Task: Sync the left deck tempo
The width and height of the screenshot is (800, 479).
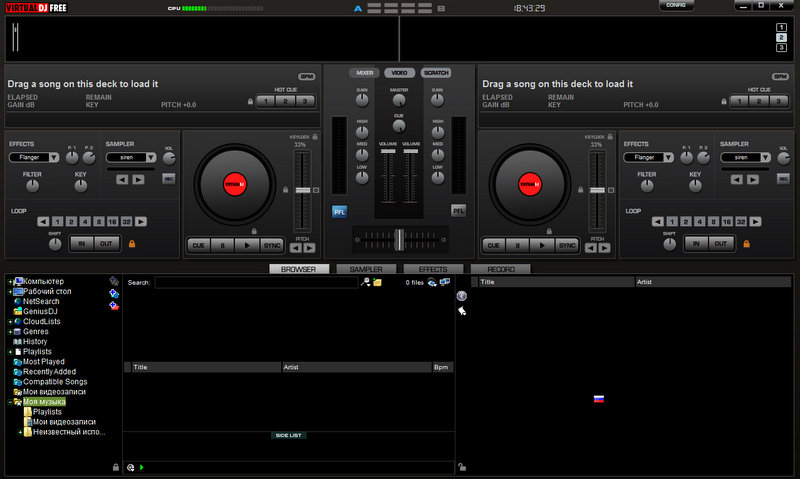Action: coord(271,245)
